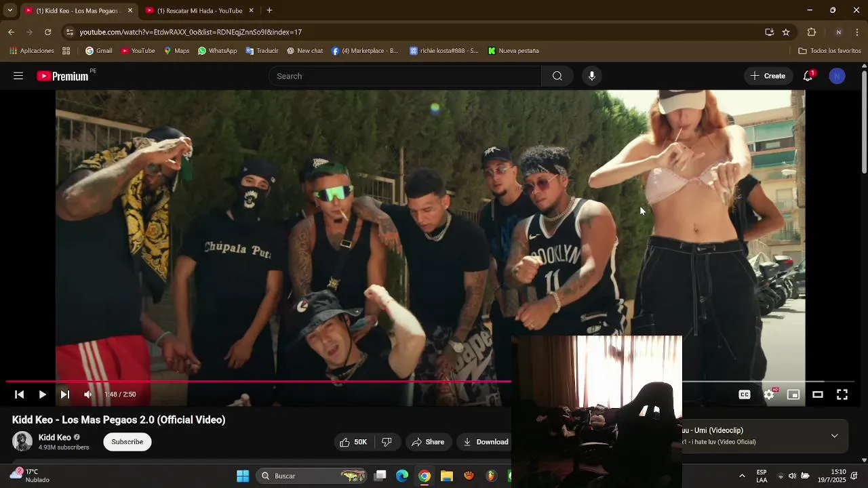Download the video

[x=486, y=442]
